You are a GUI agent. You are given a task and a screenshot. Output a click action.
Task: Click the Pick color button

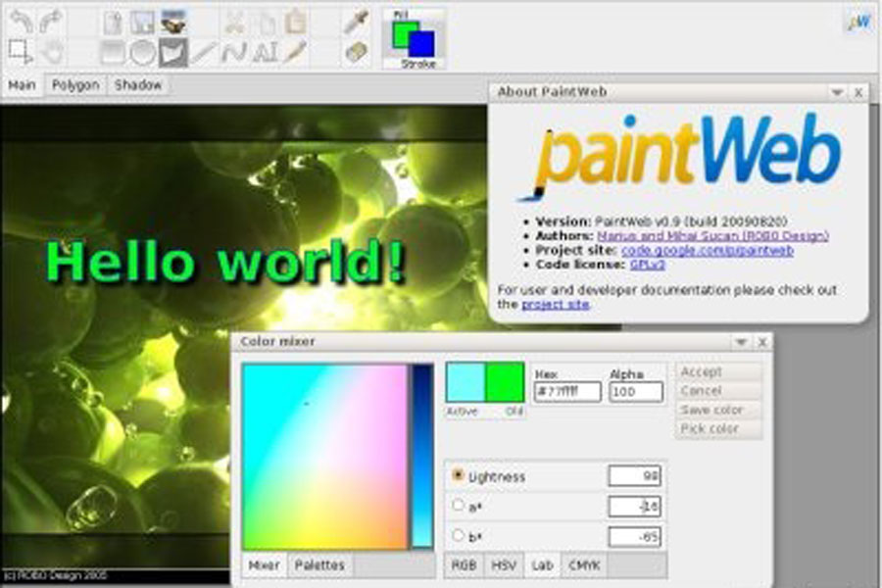pyautogui.click(x=719, y=429)
